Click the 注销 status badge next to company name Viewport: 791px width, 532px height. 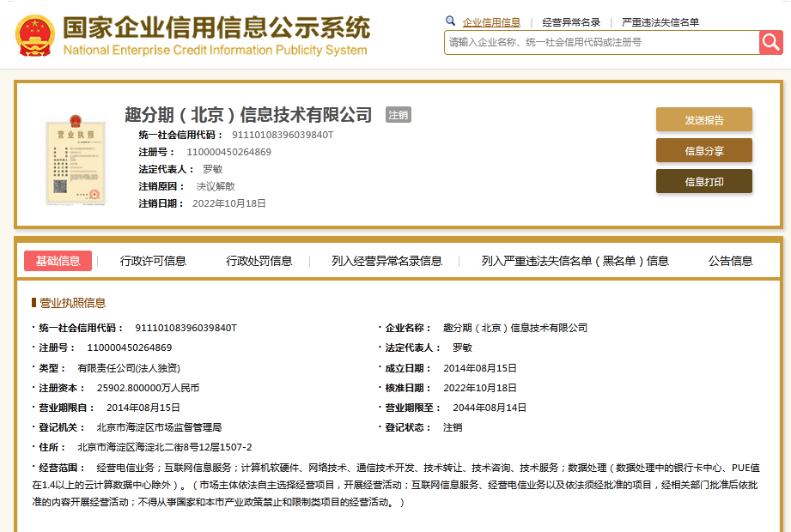click(x=397, y=114)
